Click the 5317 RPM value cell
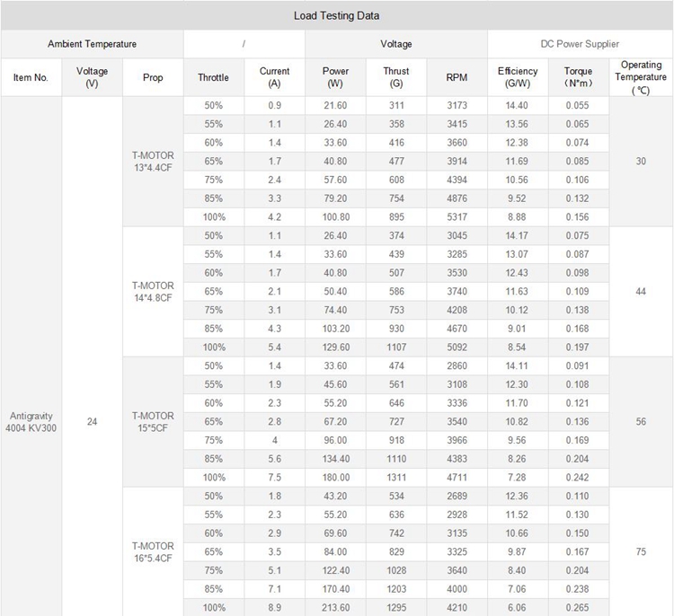 [457, 216]
